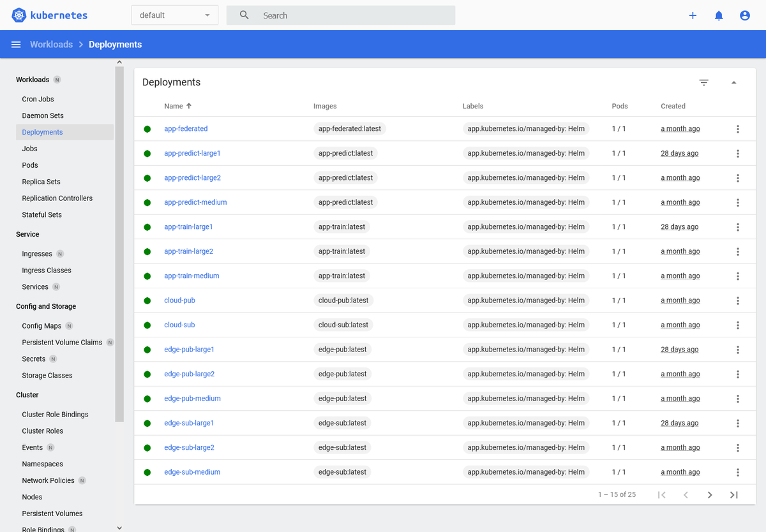Viewport: 766px width, 532px height.
Task: Open the cloud-sub deployment link
Action: (x=179, y=325)
